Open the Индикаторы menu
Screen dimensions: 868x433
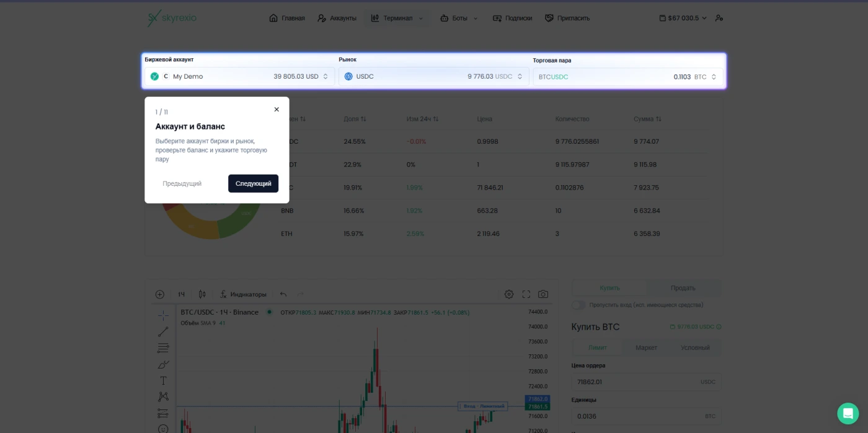pos(243,294)
